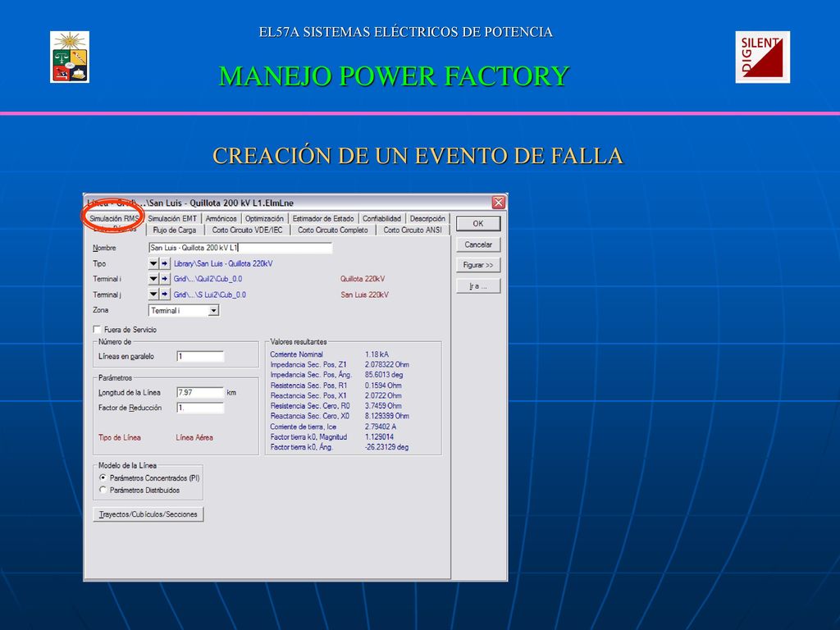Expand the Tipo selection dropdown arrow
Image resolution: width=840 pixels, height=630 pixels.
pos(153,263)
